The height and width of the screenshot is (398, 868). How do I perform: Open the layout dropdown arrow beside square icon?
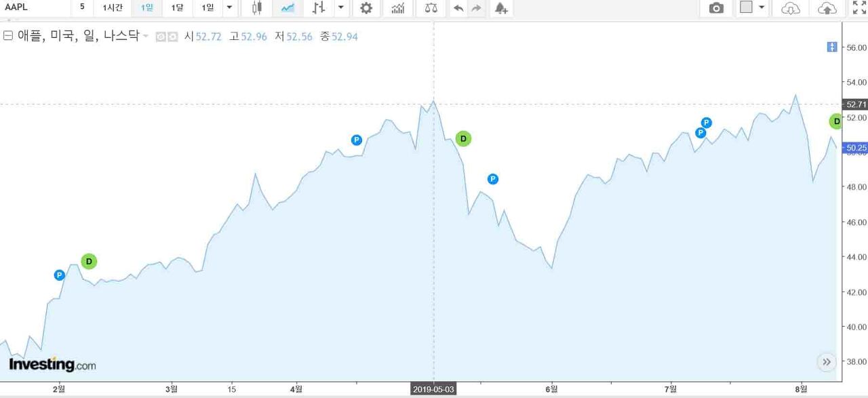[x=762, y=8]
